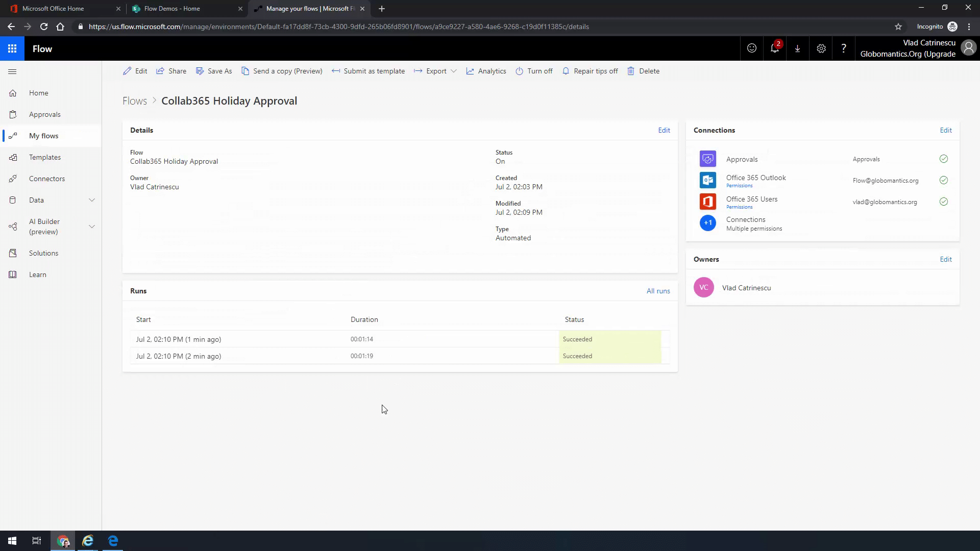Click the VC owner avatar
Image resolution: width=980 pixels, height=551 pixels.
coord(703,287)
